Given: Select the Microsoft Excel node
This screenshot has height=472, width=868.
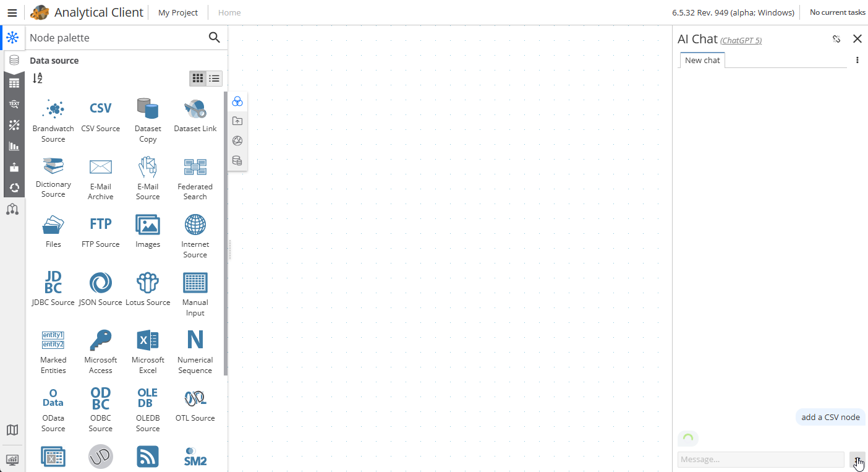Looking at the screenshot, I should [148, 352].
